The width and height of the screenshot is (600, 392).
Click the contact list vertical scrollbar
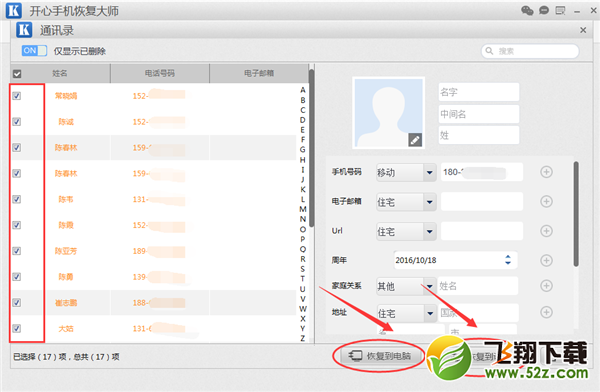[x=311, y=147]
